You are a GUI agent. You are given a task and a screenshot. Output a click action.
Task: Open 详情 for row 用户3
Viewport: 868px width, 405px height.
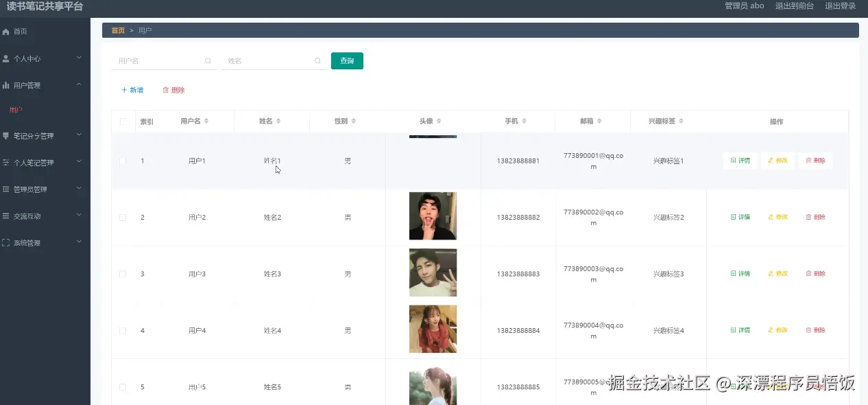pyautogui.click(x=740, y=273)
